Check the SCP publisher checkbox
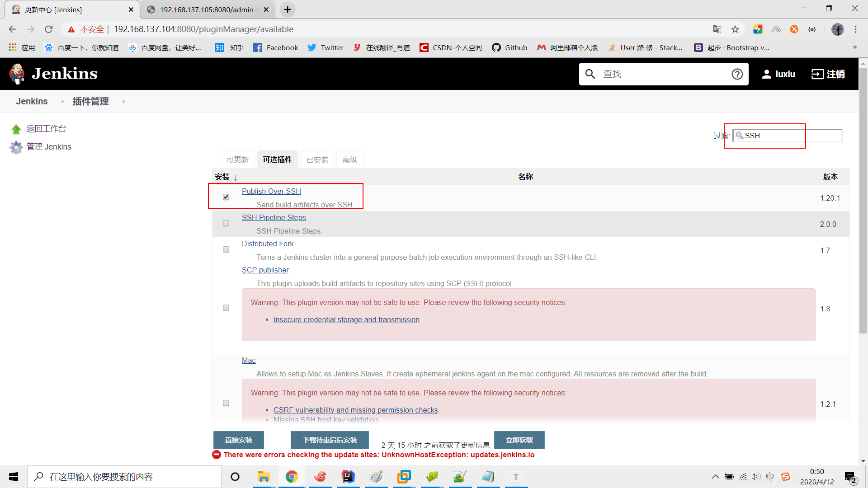 pos(226,308)
